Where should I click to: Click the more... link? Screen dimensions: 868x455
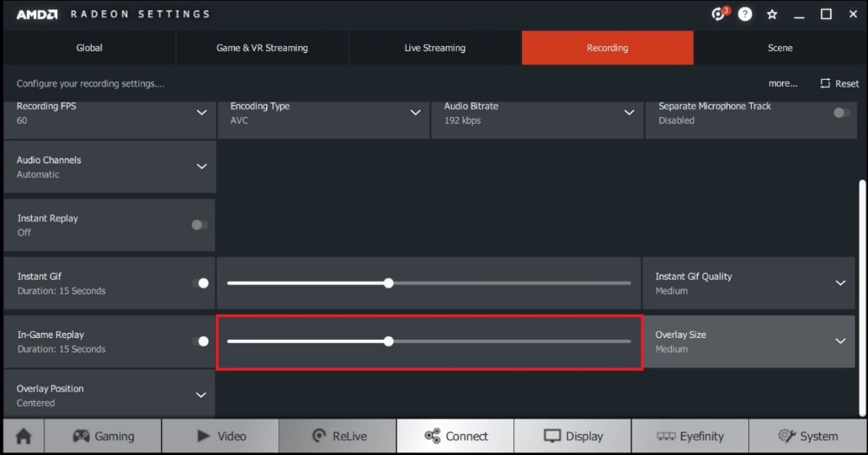click(x=782, y=83)
